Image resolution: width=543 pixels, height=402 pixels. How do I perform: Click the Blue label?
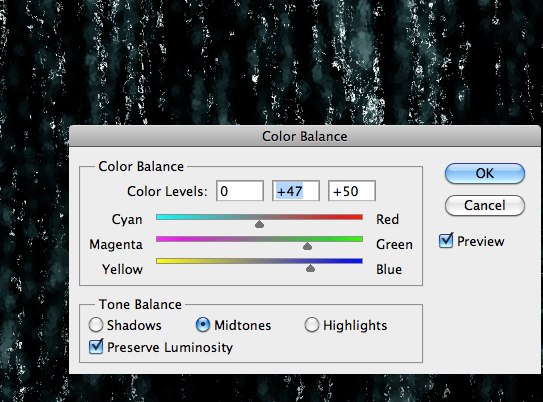coord(389,269)
